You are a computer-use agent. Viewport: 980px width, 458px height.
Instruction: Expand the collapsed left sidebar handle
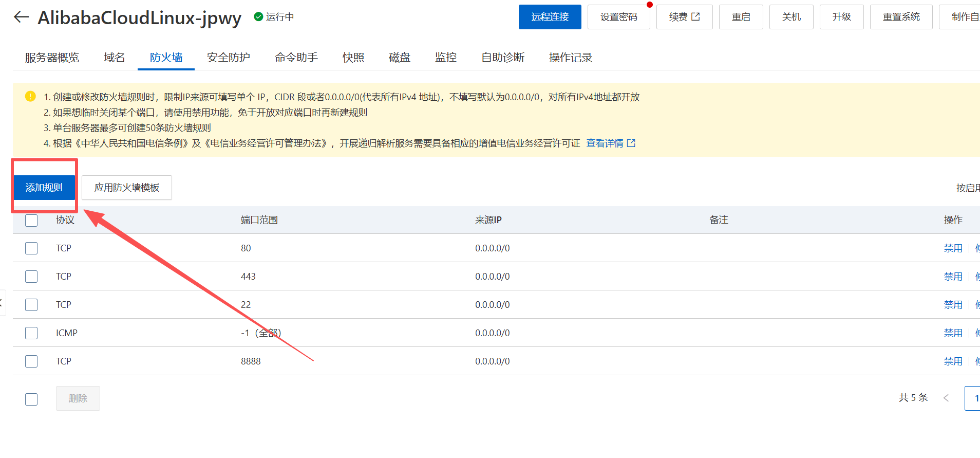(2, 303)
